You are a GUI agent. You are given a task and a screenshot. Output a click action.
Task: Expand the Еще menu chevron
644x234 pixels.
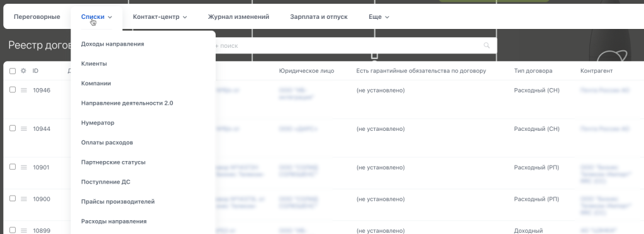click(387, 17)
